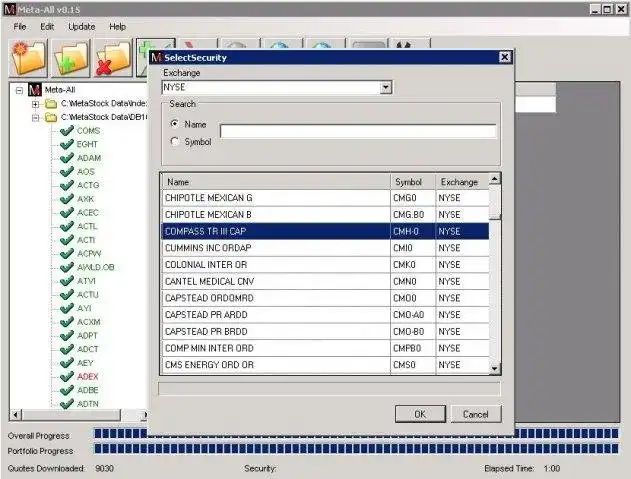The width and height of the screenshot is (631, 479).
Task: Select the CAPSTEAD PR BRDD row
Action: click(x=326, y=332)
